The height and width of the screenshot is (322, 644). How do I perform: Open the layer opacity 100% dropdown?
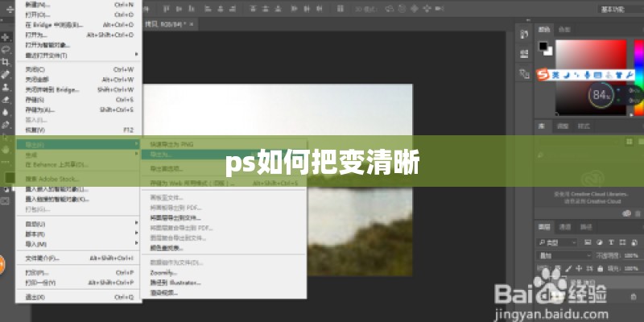click(x=631, y=255)
